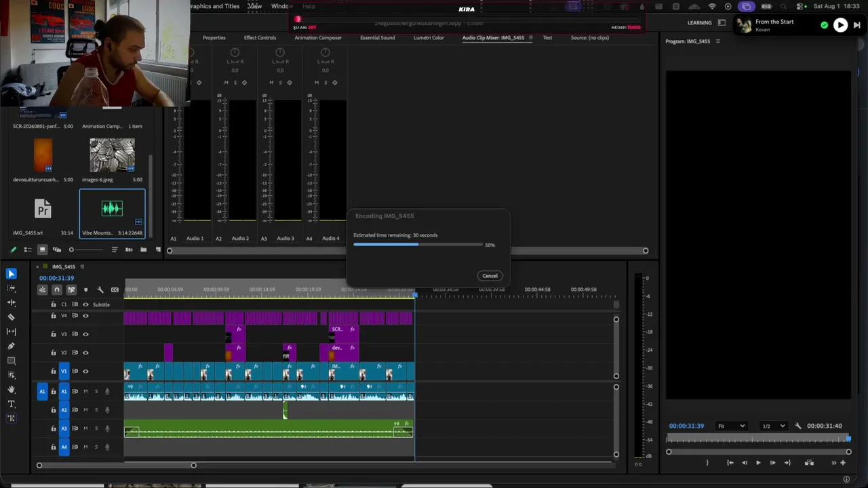
Task: Cancel the IMG_5455 encoding
Action: 490,276
